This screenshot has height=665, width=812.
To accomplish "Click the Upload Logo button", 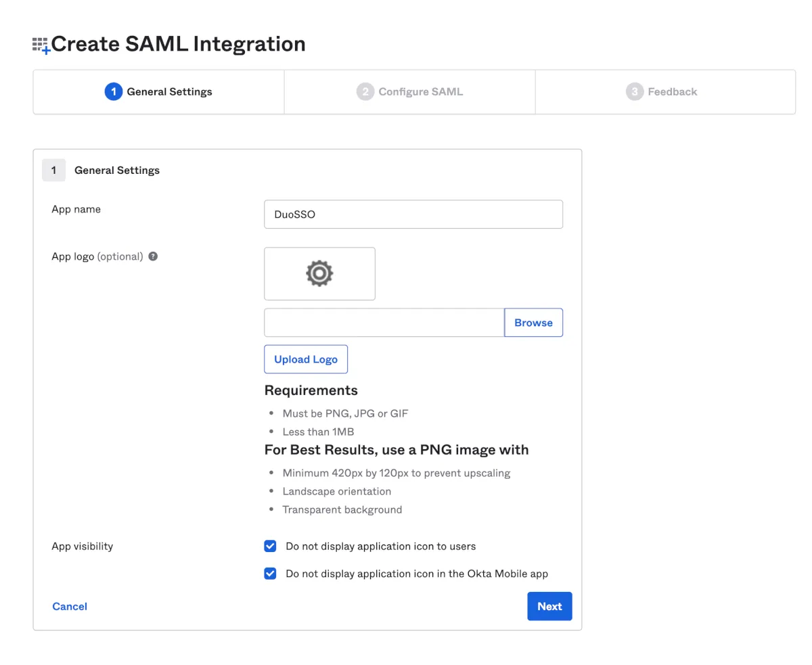I will pyautogui.click(x=306, y=359).
